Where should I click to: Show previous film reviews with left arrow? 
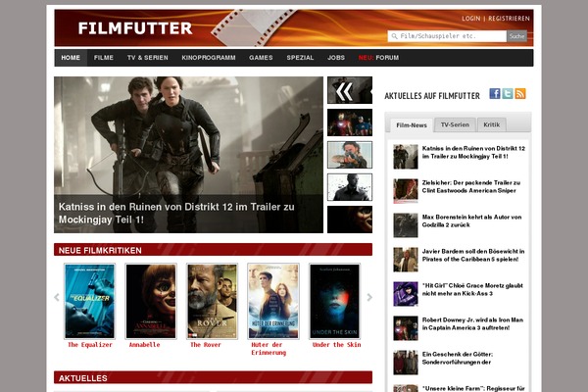coord(57,298)
